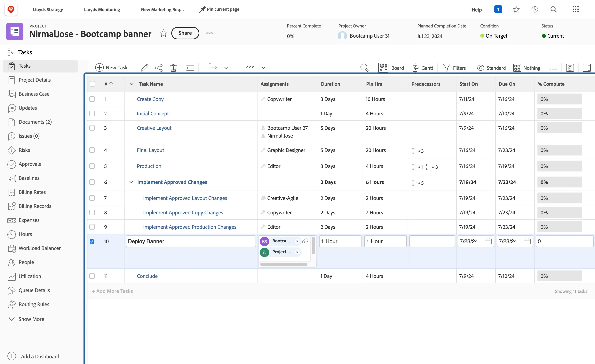Open favorites star in top bar

click(516, 9)
